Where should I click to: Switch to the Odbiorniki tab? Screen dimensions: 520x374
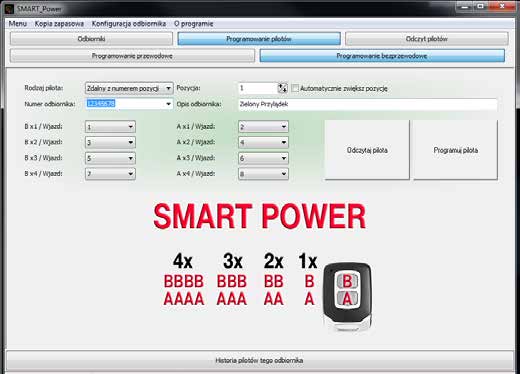(91, 39)
